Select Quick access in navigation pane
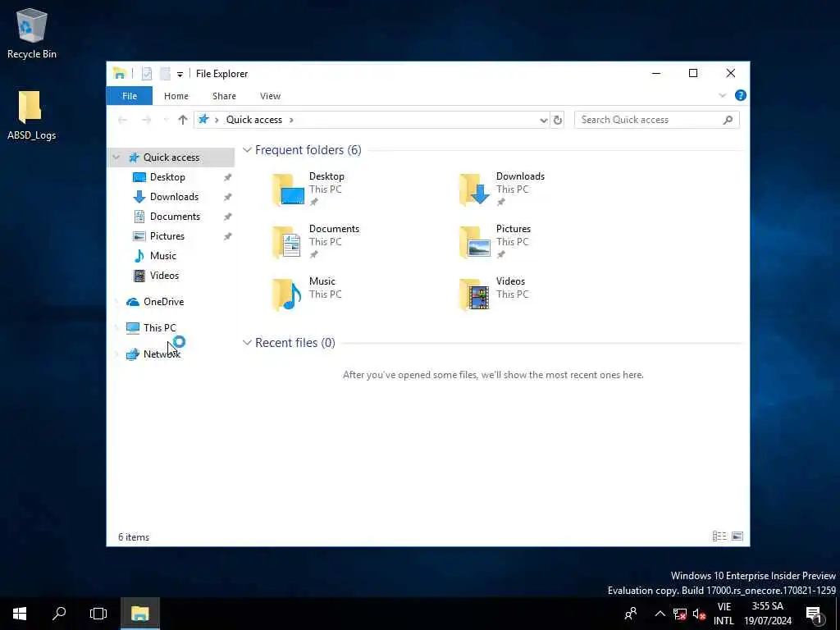840x630 pixels. point(171,157)
